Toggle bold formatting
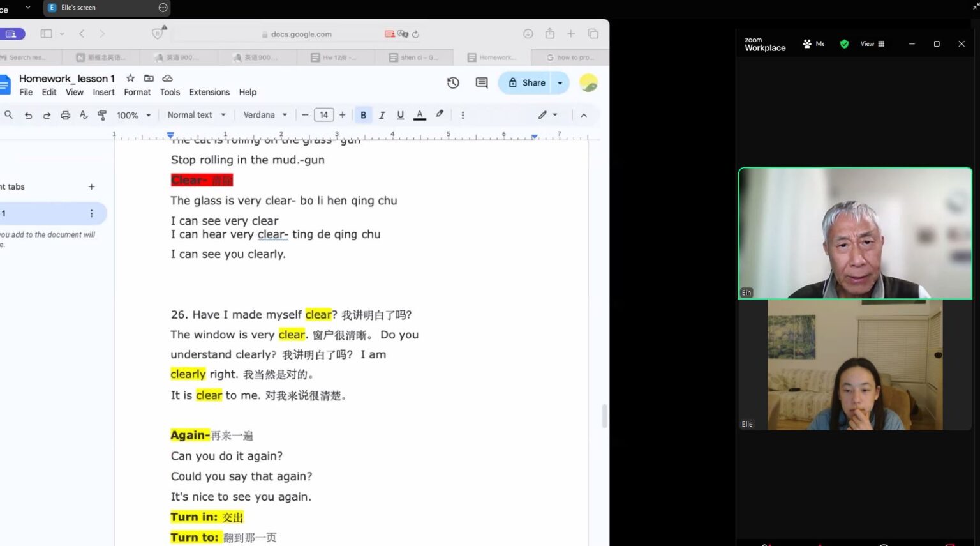 pos(363,115)
